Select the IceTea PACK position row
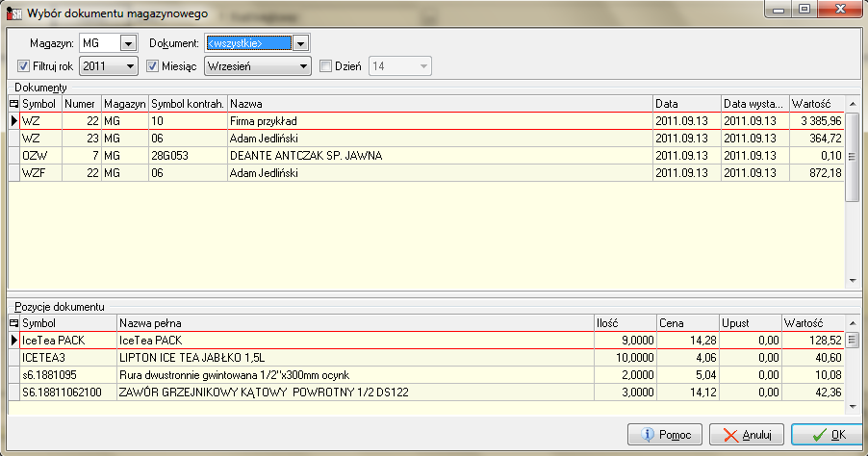The height and width of the screenshot is (456, 868). pyautogui.click(x=432, y=340)
